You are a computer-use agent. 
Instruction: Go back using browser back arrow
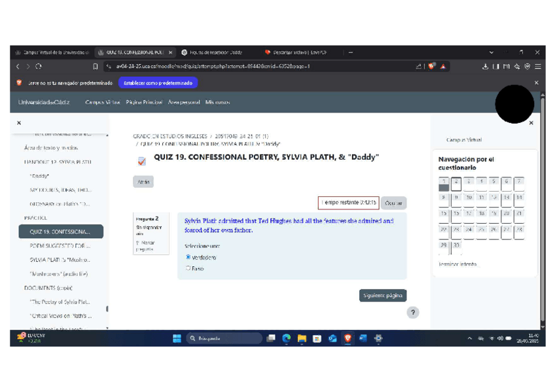[18, 66]
